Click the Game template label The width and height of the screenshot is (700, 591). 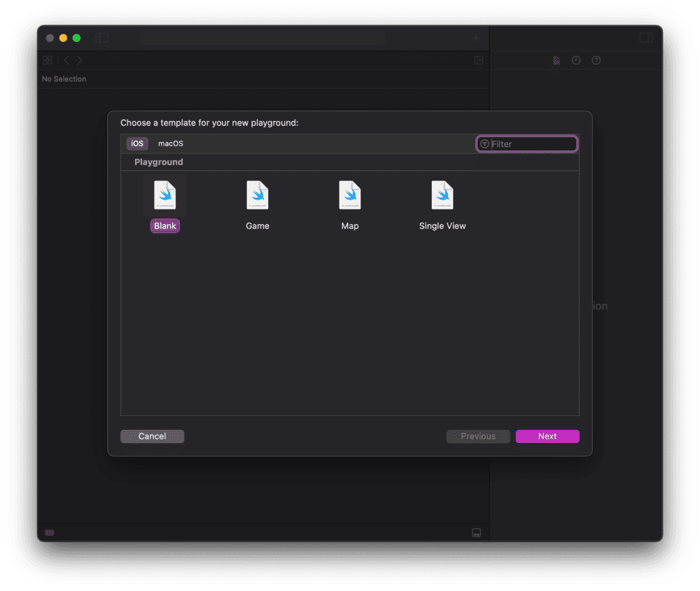[x=257, y=225]
